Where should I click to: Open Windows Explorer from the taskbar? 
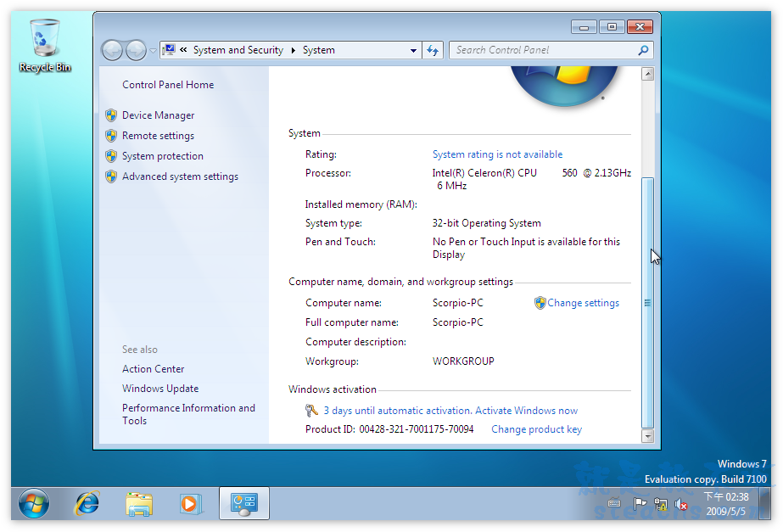[139, 503]
